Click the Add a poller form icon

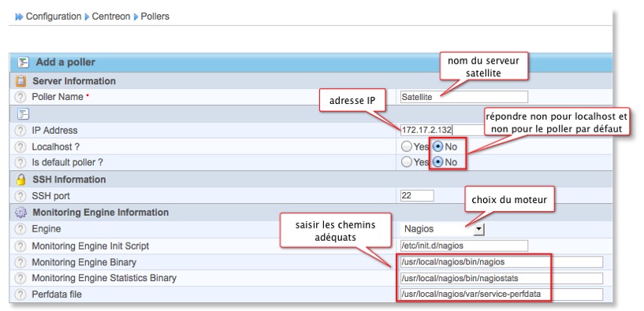[23, 62]
